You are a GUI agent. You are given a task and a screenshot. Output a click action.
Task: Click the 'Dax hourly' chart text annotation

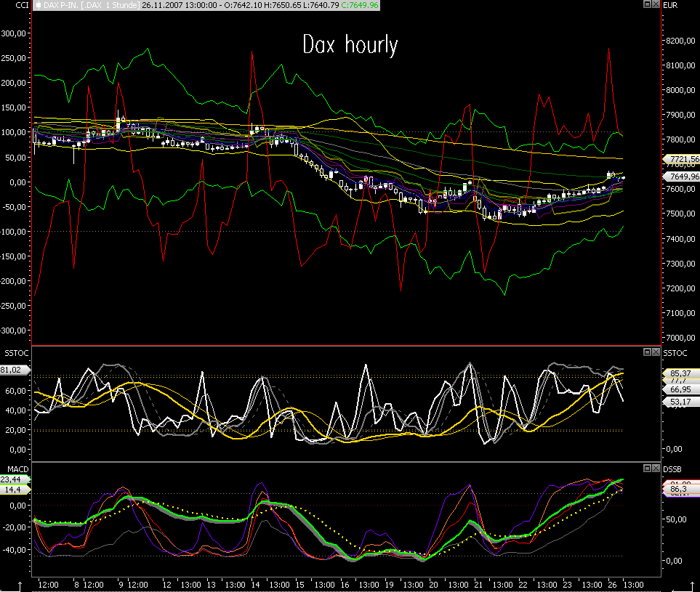point(350,46)
